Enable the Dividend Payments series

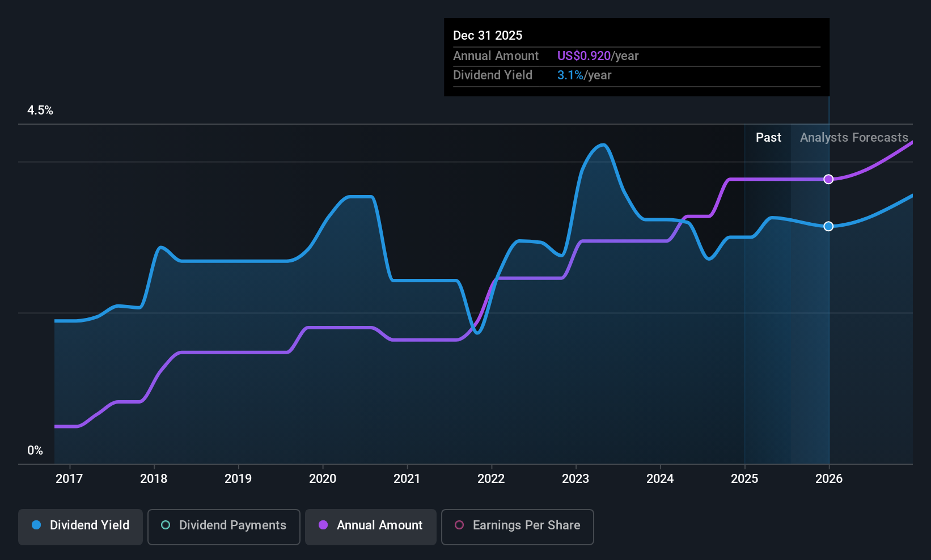tap(224, 527)
